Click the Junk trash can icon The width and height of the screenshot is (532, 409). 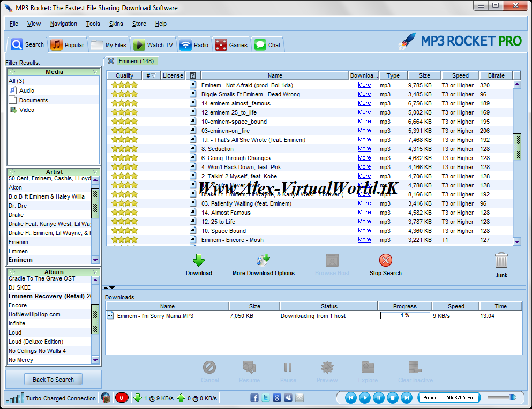[x=501, y=261]
